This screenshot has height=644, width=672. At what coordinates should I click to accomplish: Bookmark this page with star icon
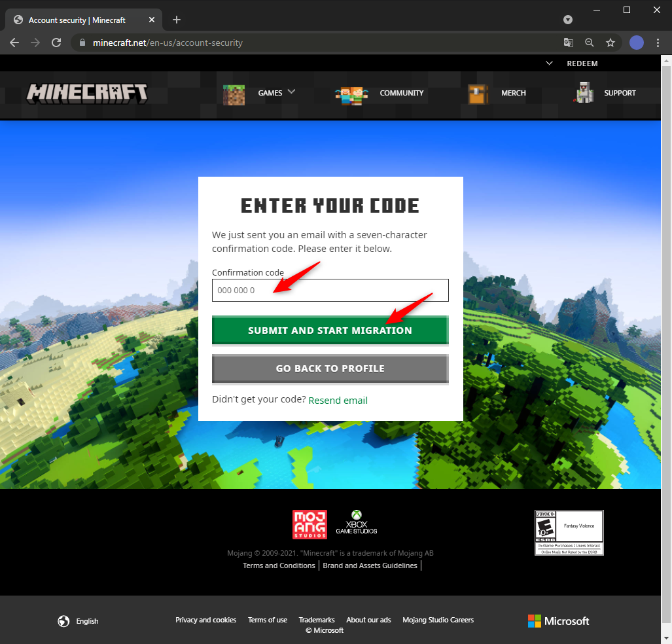(610, 43)
